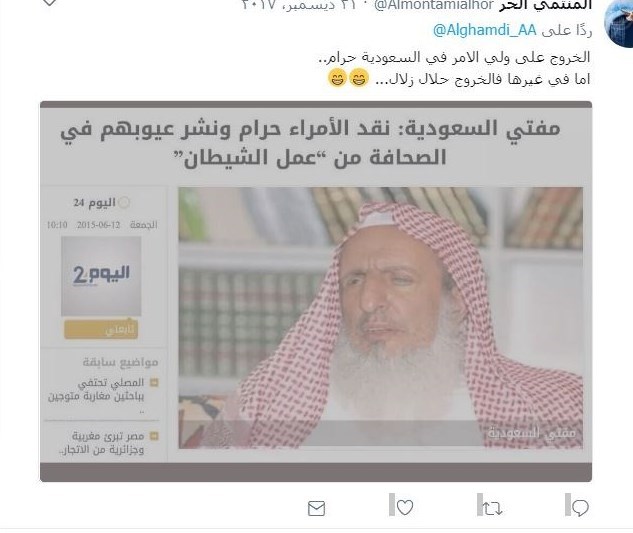The height and width of the screenshot is (533, 633).
Task: Open the مصر تبرئ مغربية topic item
Action: click(x=102, y=443)
